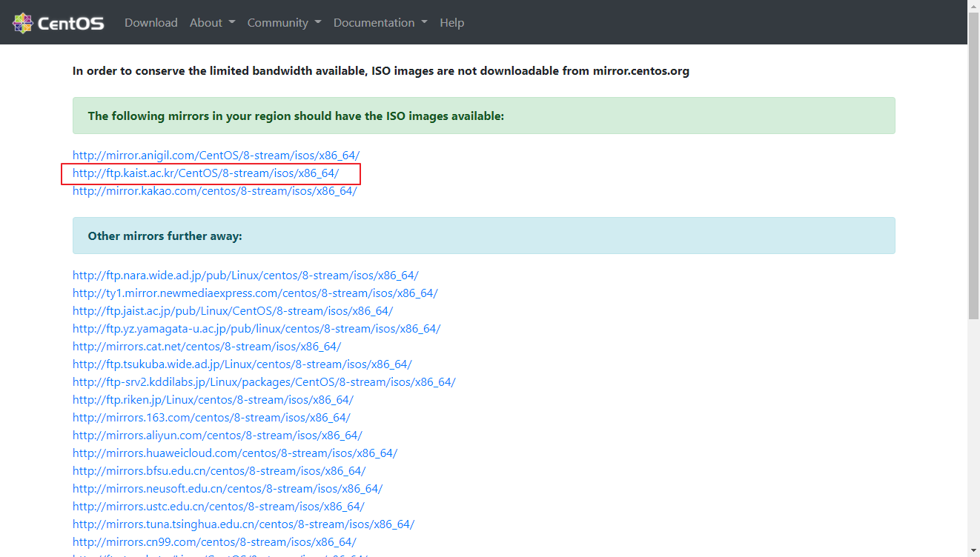This screenshot has width=980, height=557.
Task: Open the mirrors.neusoft.edu.cn mirror link
Action: [x=228, y=489]
